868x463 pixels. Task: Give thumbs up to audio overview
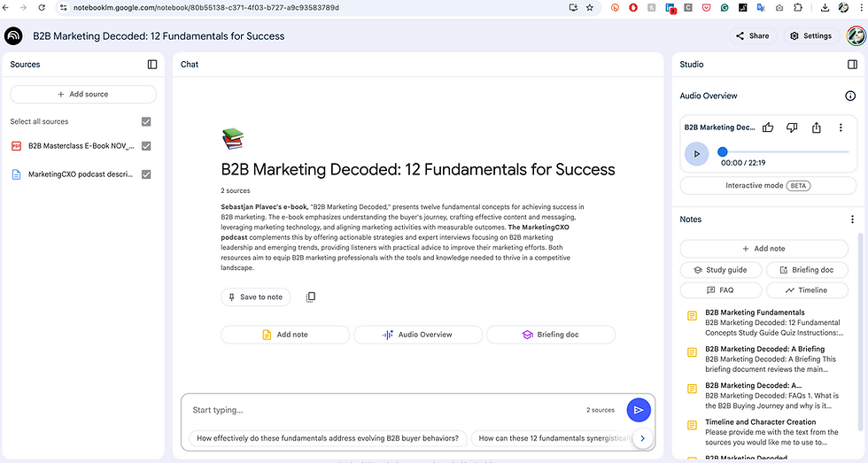(x=768, y=127)
